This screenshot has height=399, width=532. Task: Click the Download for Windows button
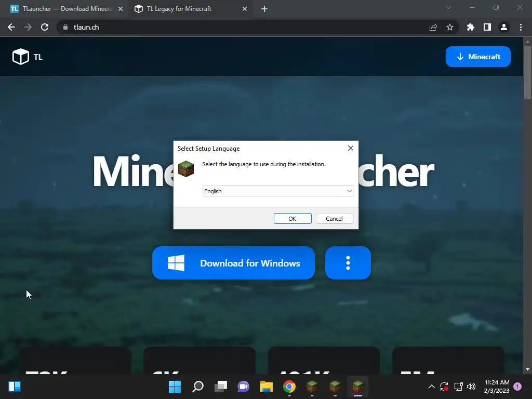coord(233,263)
